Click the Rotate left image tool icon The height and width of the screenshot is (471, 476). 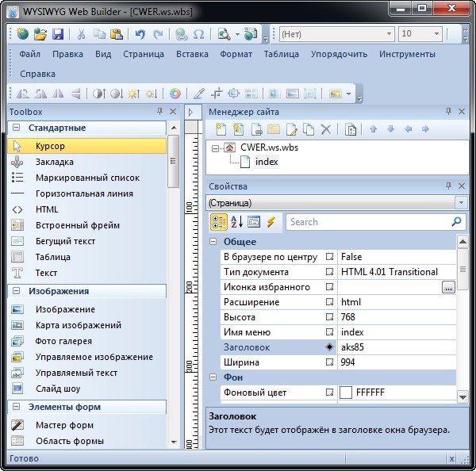(x=23, y=94)
